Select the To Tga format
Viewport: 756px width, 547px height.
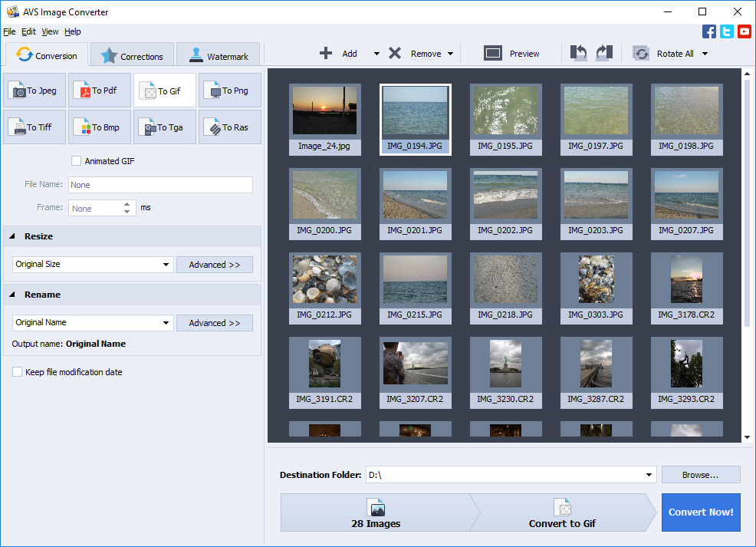point(164,127)
